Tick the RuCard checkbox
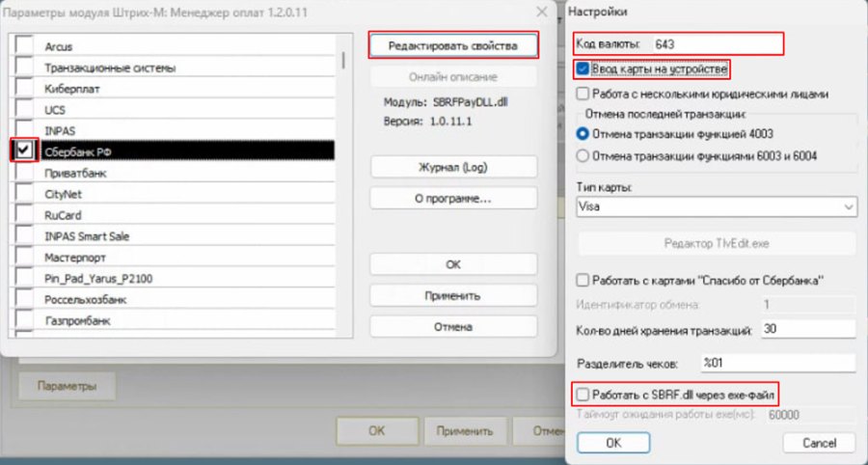Screen dimensions: 868x465 pyautogui.click(x=24, y=215)
